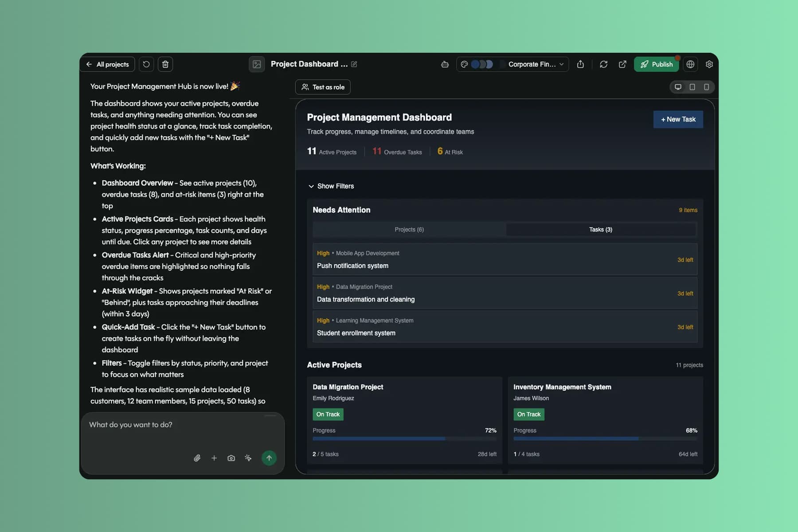
Task: Open the settings gear icon
Action: click(709, 64)
